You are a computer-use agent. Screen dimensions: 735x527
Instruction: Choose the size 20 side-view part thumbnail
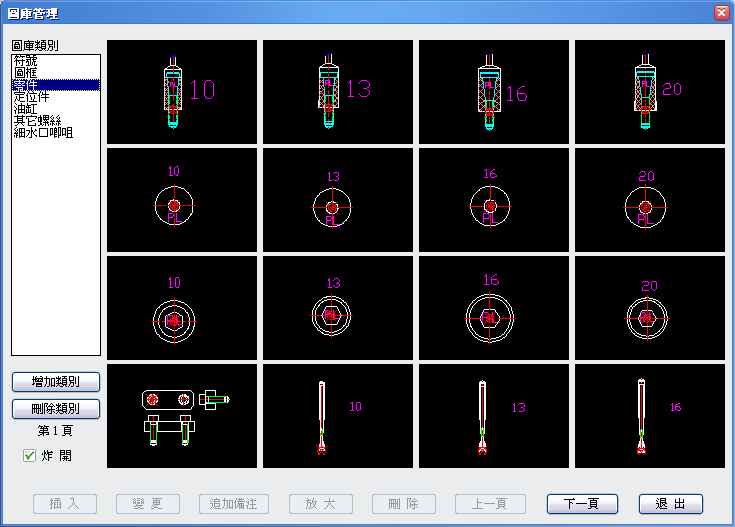(x=650, y=92)
